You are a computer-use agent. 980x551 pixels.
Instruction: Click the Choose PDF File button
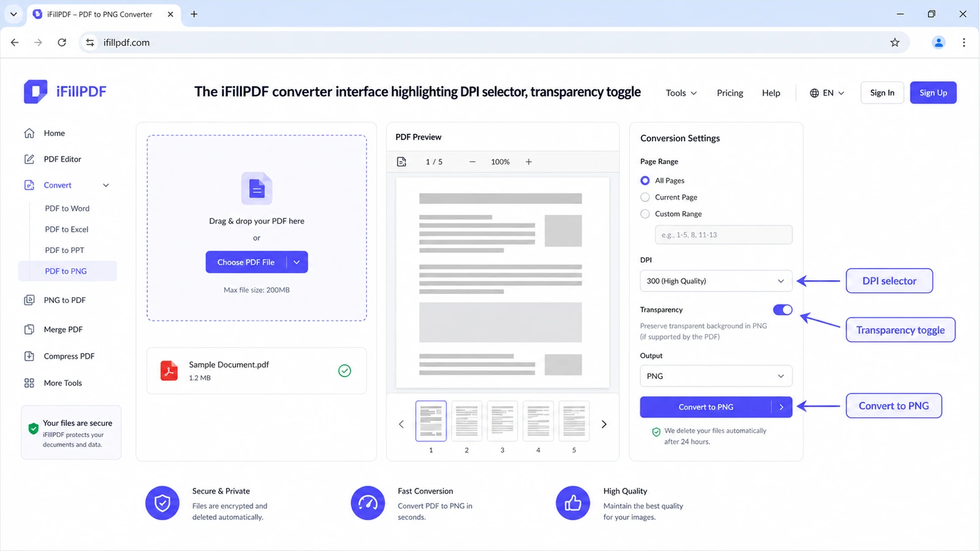[x=246, y=262]
